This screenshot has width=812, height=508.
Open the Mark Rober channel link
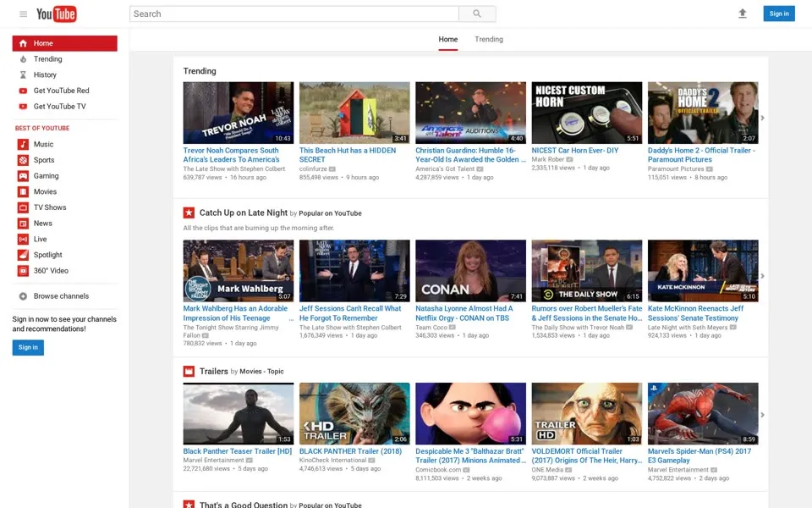pos(548,160)
